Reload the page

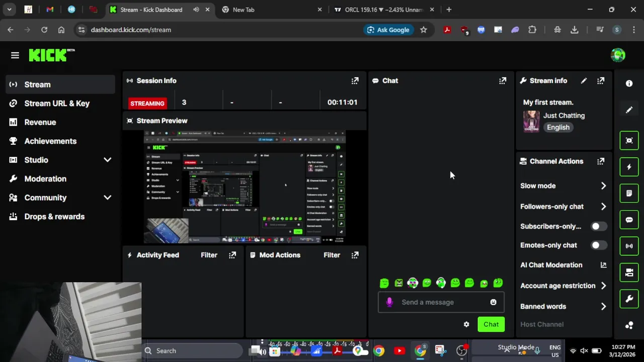pos(44,30)
